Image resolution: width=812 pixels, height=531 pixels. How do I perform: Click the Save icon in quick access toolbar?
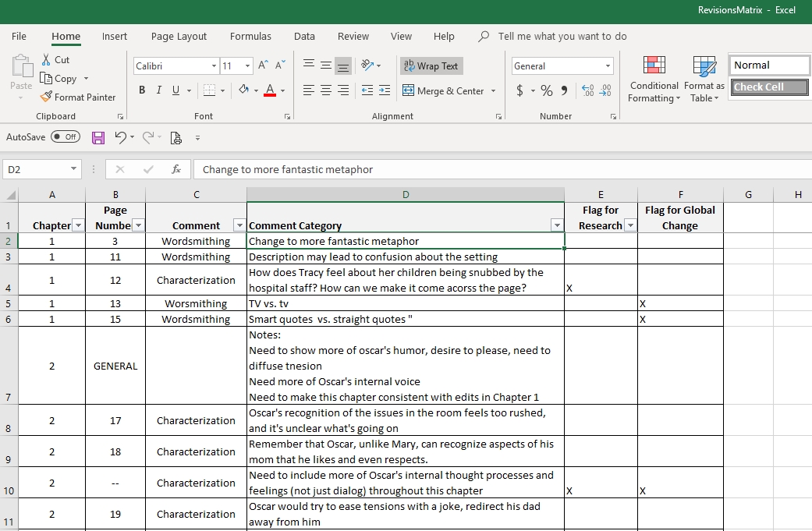[98, 138]
